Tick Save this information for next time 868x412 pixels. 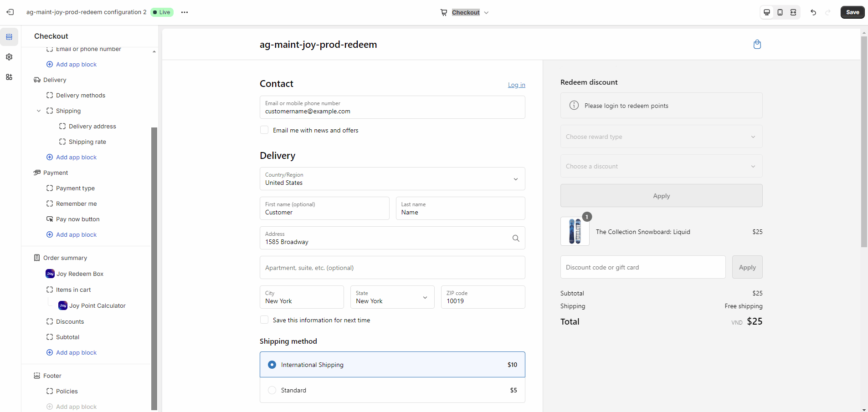pyautogui.click(x=264, y=320)
